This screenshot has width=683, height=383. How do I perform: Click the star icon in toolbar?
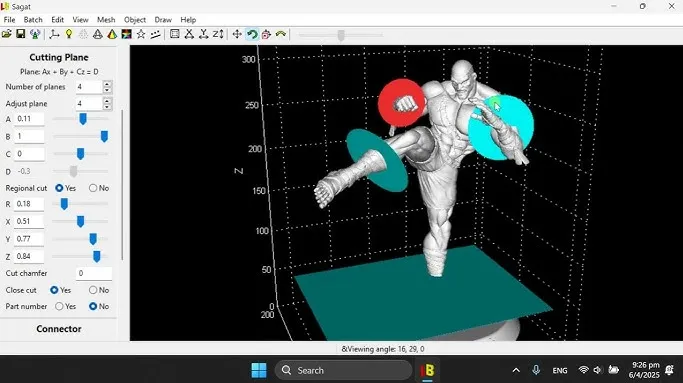click(x=141, y=34)
